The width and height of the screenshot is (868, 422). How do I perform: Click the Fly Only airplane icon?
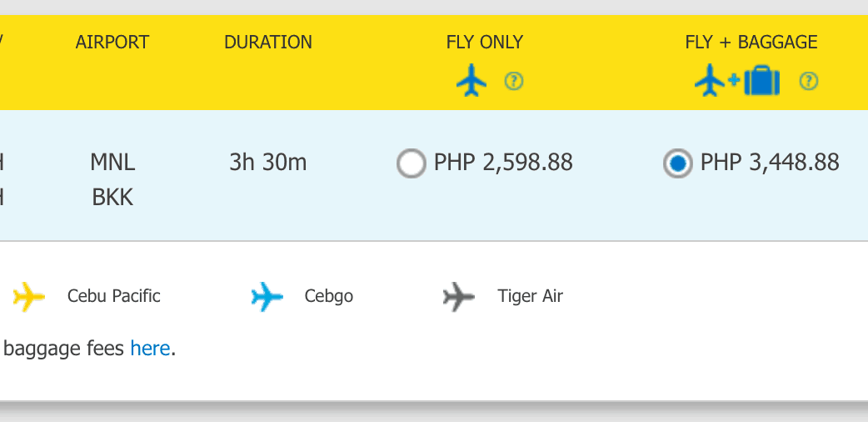pyautogui.click(x=471, y=81)
